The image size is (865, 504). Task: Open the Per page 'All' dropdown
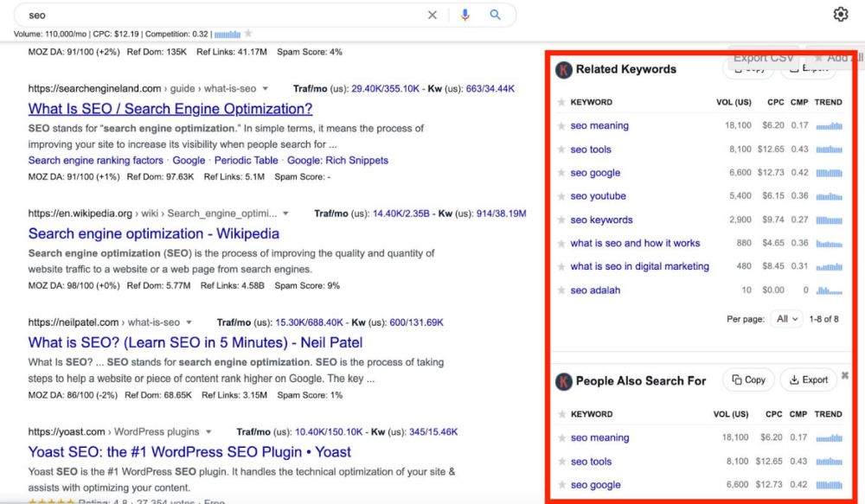[787, 319]
